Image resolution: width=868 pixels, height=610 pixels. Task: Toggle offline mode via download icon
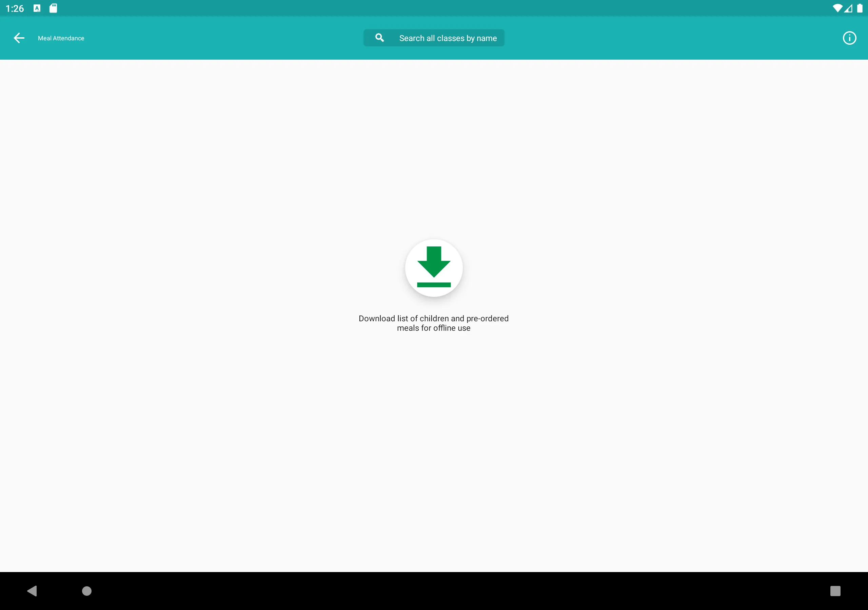pyautogui.click(x=433, y=267)
